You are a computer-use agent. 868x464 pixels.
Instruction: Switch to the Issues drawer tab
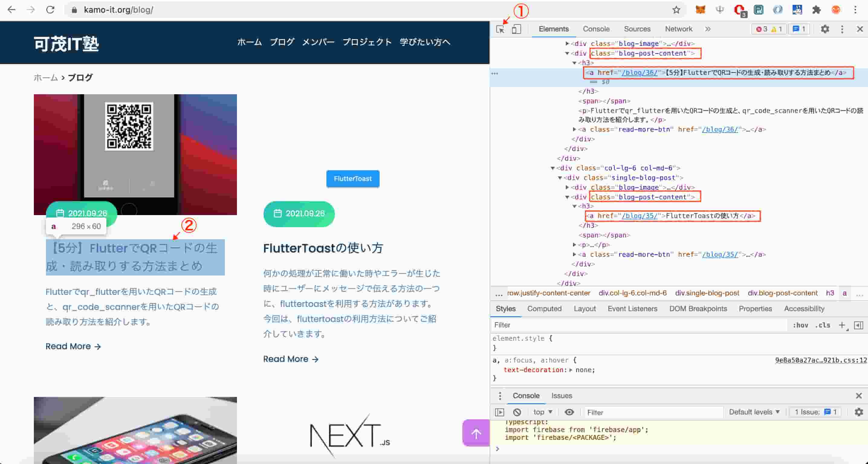tap(561, 396)
